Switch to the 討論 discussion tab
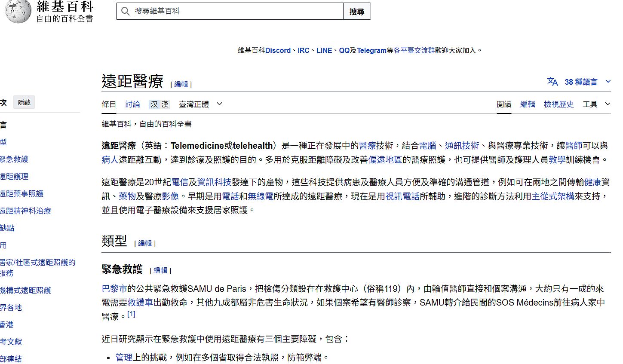 (x=132, y=104)
